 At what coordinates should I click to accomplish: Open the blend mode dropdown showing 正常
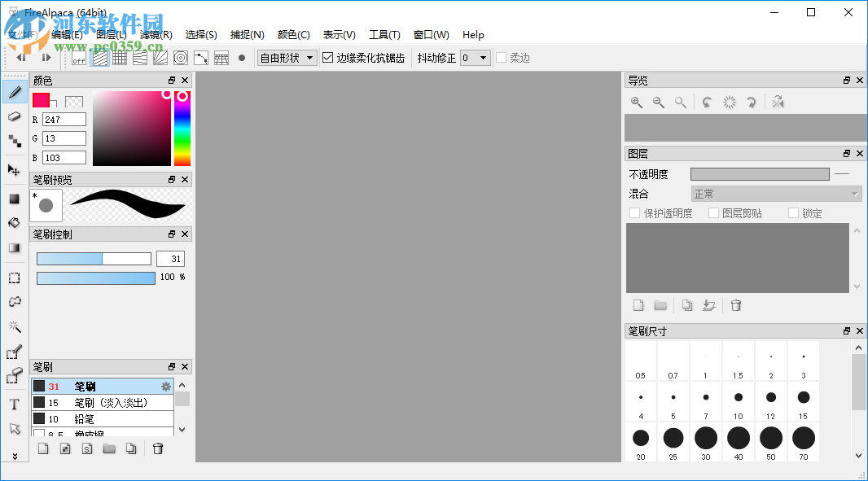pos(775,193)
